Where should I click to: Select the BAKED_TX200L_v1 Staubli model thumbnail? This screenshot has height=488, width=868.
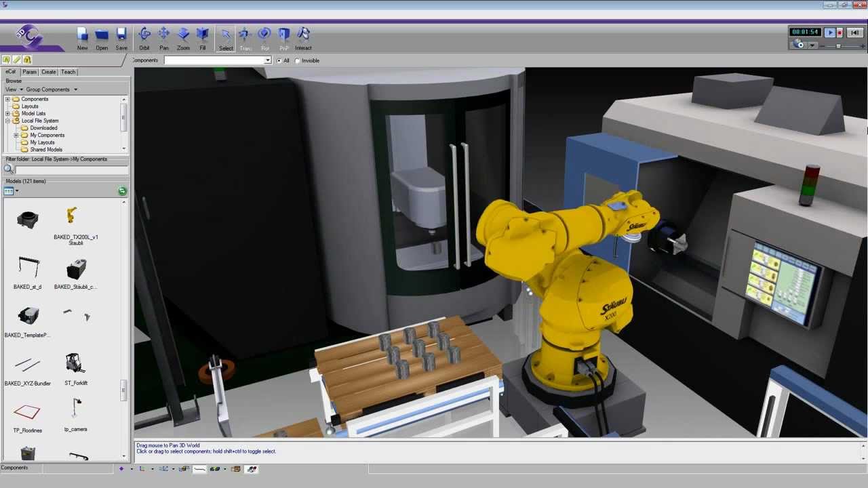tap(76, 226)
